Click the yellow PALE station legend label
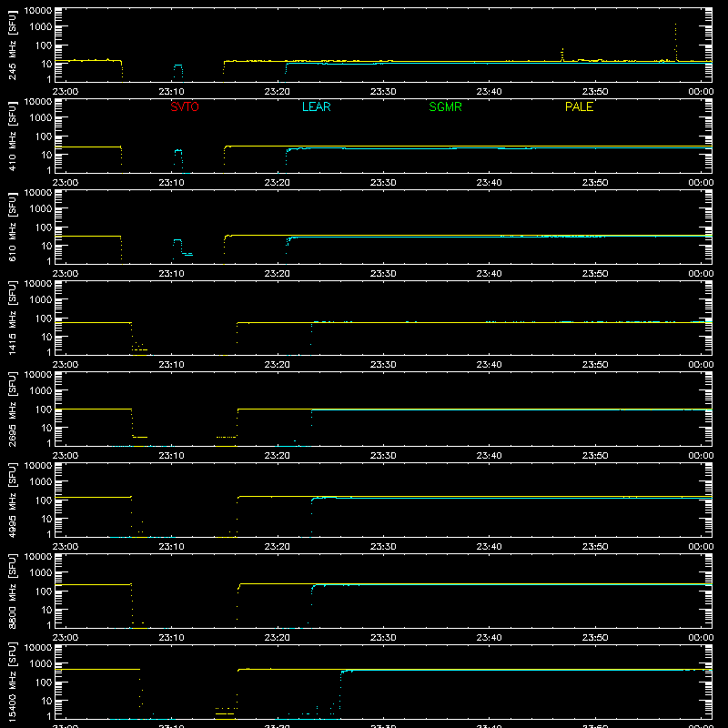 click(579, 106)
